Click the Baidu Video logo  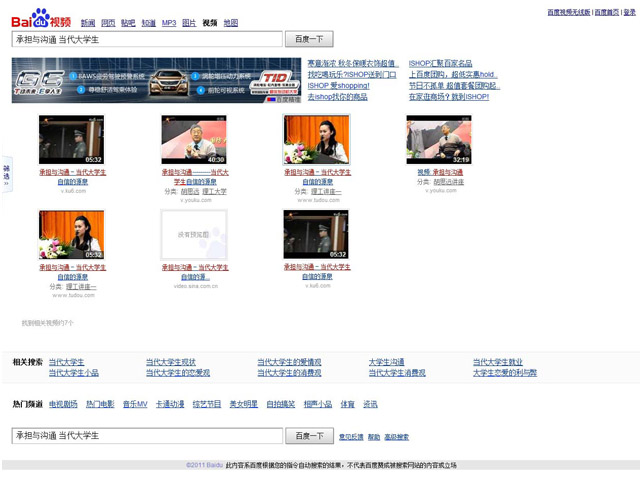coord(40,18)
